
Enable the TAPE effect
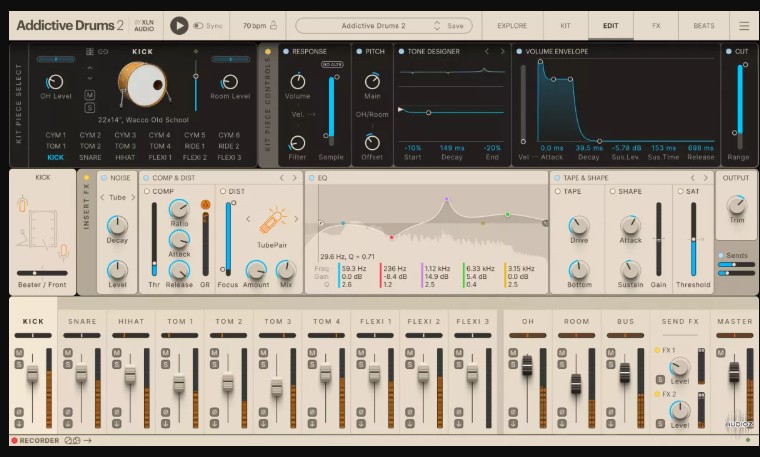tap(557, 191)
